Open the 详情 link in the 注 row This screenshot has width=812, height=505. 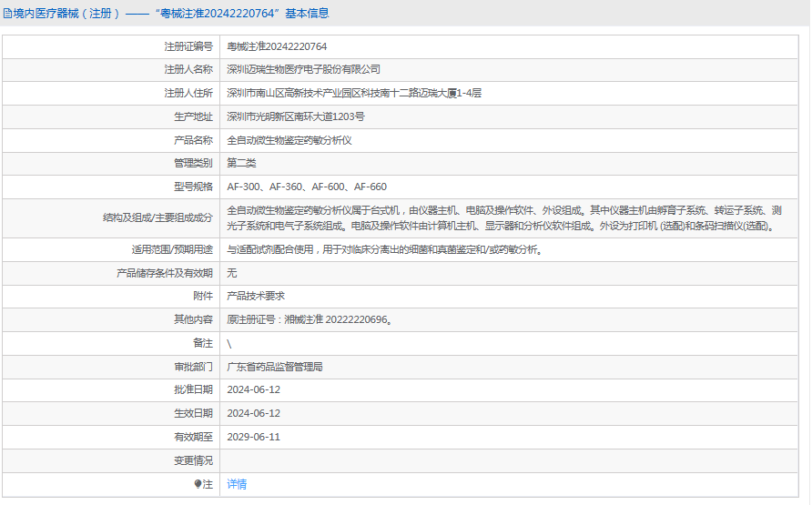click(237, 484)
